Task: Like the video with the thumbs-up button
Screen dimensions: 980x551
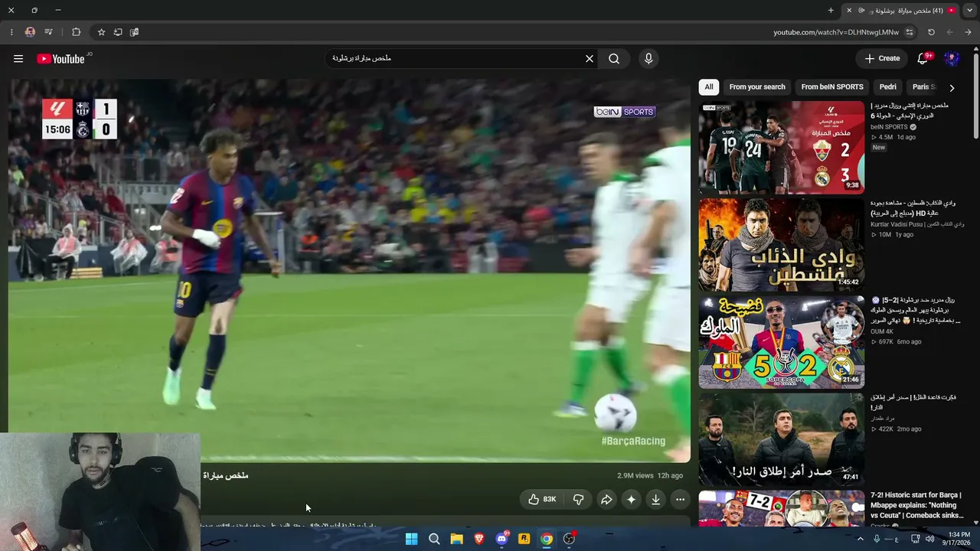Action: tap(542, 499)
